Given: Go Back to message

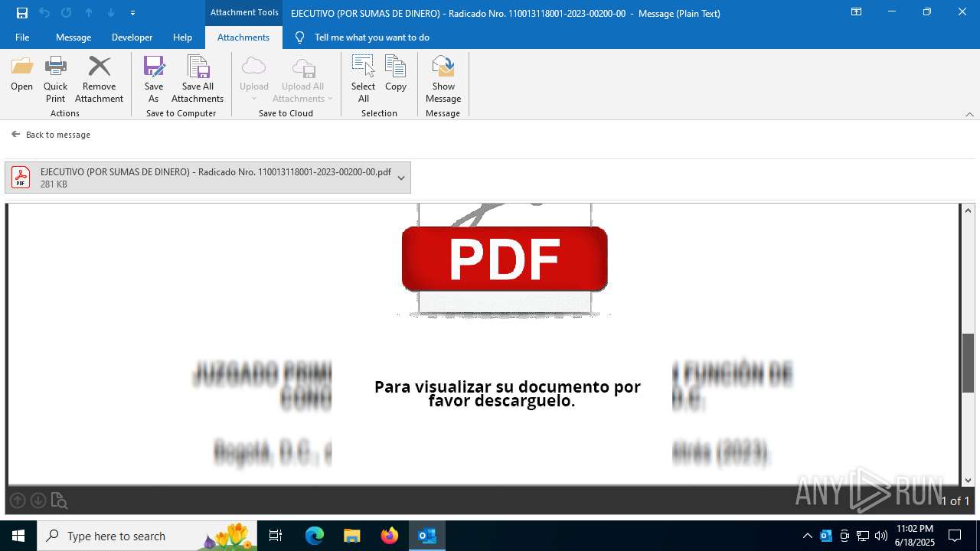Looking at the screenshot, I should click(51, 135).
